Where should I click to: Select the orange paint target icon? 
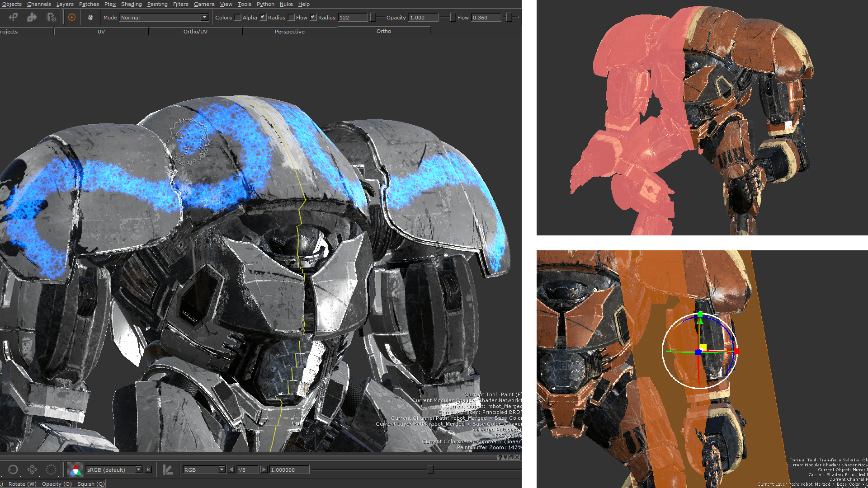(71, 17)
